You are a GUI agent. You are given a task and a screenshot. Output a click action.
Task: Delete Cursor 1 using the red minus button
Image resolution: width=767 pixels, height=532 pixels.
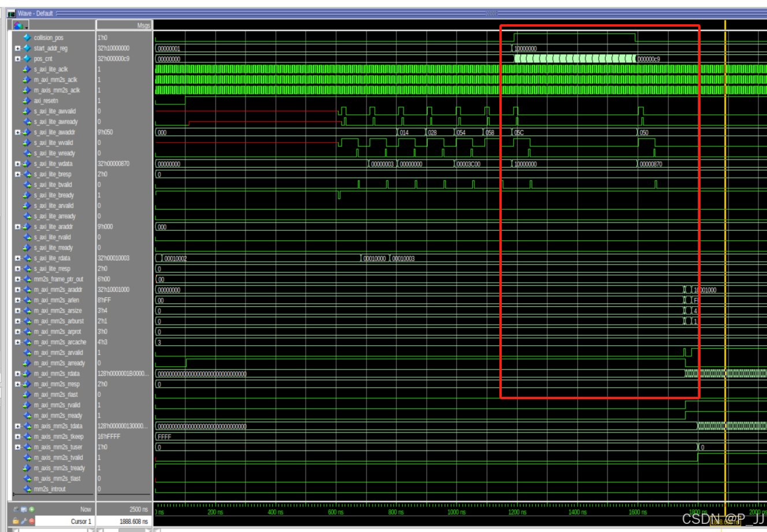point(31,521)
